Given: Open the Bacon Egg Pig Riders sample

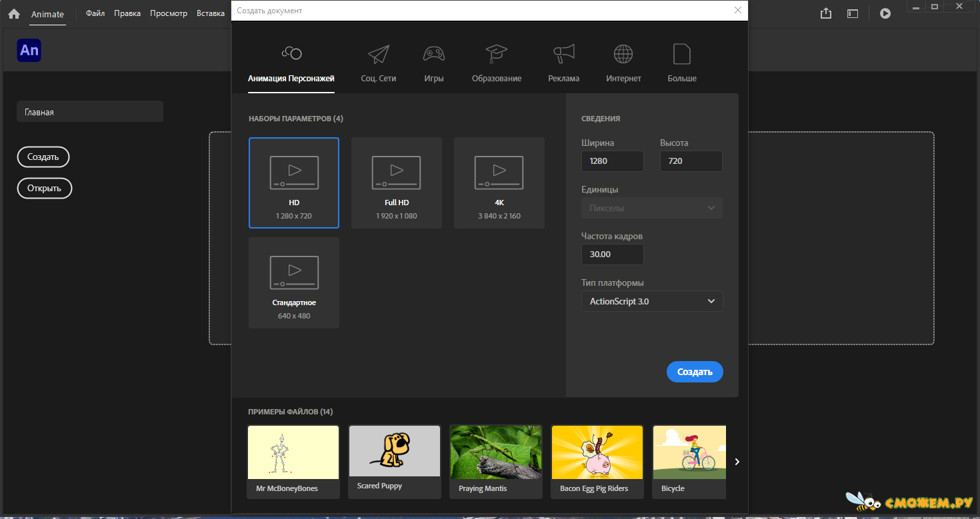Looking at the screenshot, I should click(x=597, y=462).
